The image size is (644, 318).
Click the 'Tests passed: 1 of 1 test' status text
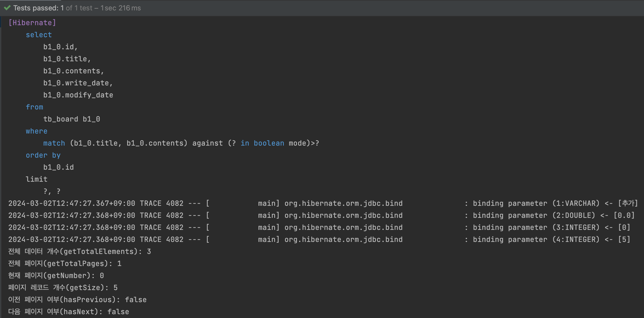tap(53, 8)
